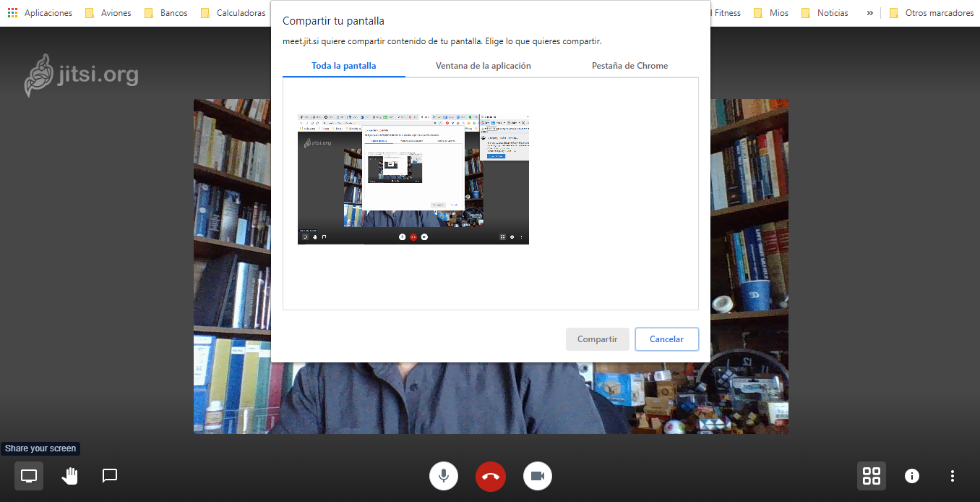Open the Otros marcadores folder

932,13
